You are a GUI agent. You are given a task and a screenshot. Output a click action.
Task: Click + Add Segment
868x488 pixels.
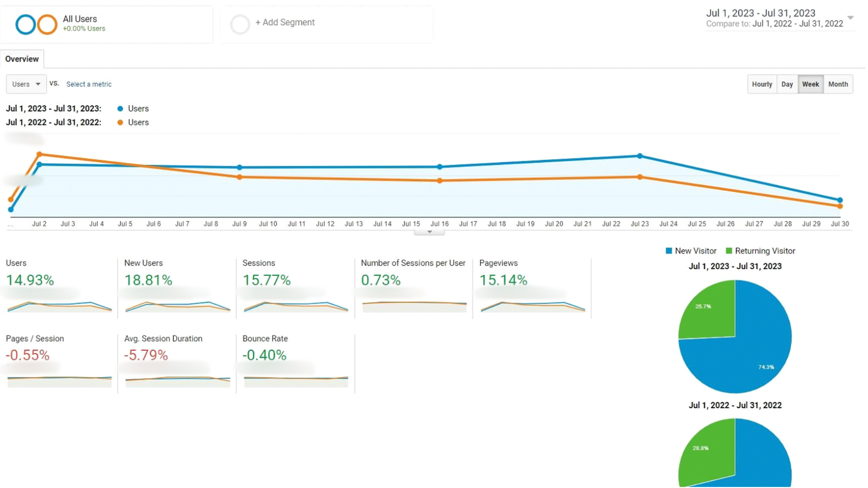(x=285, y=23)
